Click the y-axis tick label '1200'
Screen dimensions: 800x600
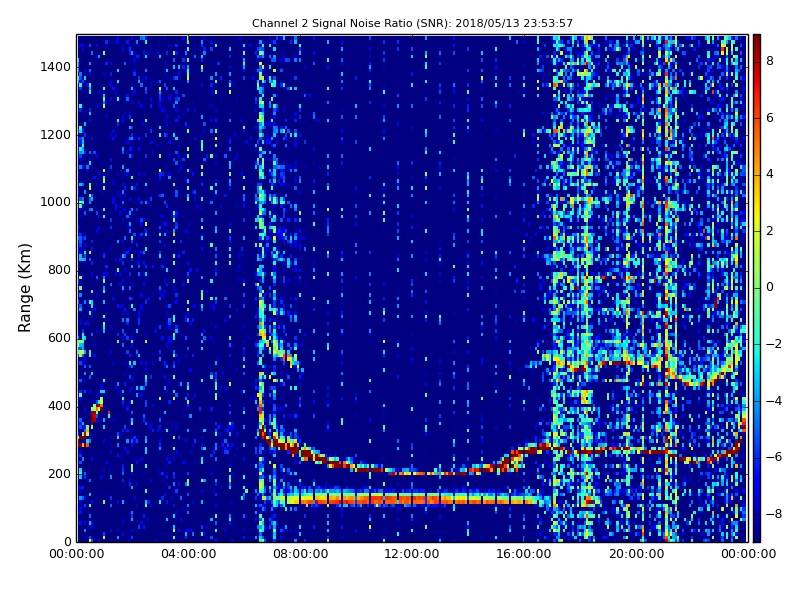56,135
